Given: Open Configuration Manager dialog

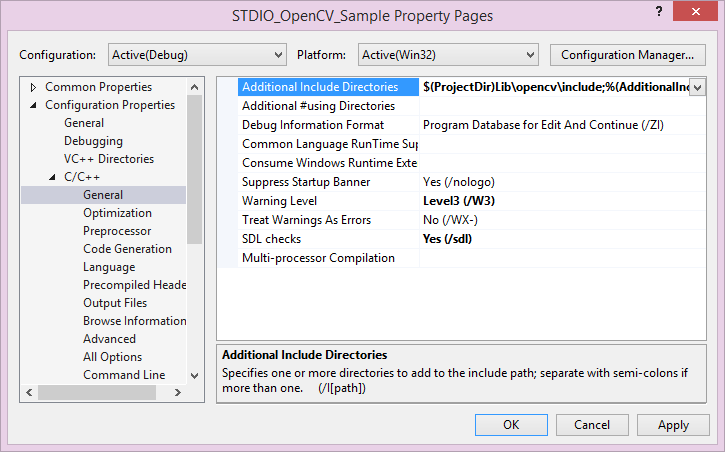Looking at the screenshot, I should click(x=627, y=55).
